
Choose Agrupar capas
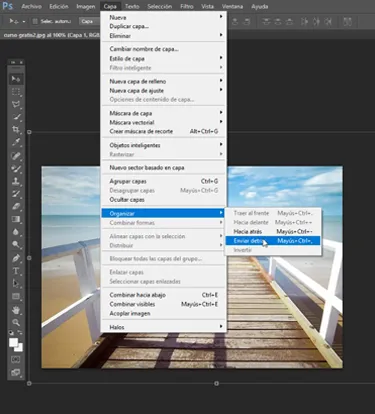[x=163, y=181]
